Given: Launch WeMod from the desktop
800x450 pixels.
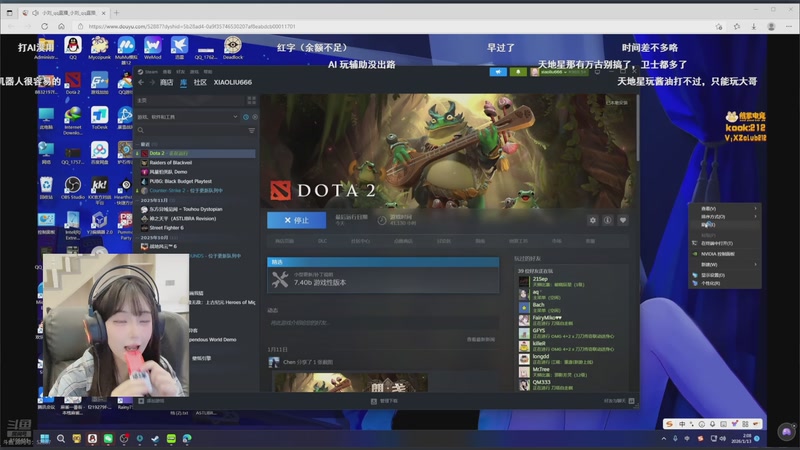Looking at the screenshot, I should tap(153, 47).
